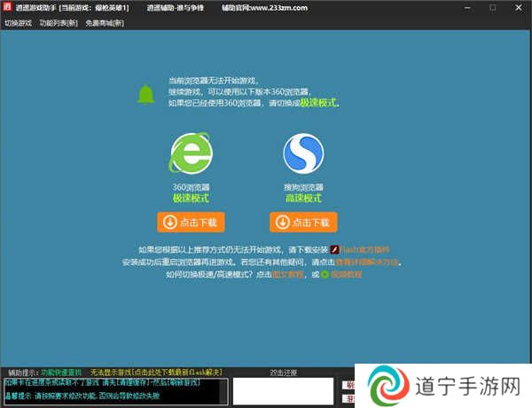Click the white list box under 双击这里

pyautogui.click(x=284, y=391)
